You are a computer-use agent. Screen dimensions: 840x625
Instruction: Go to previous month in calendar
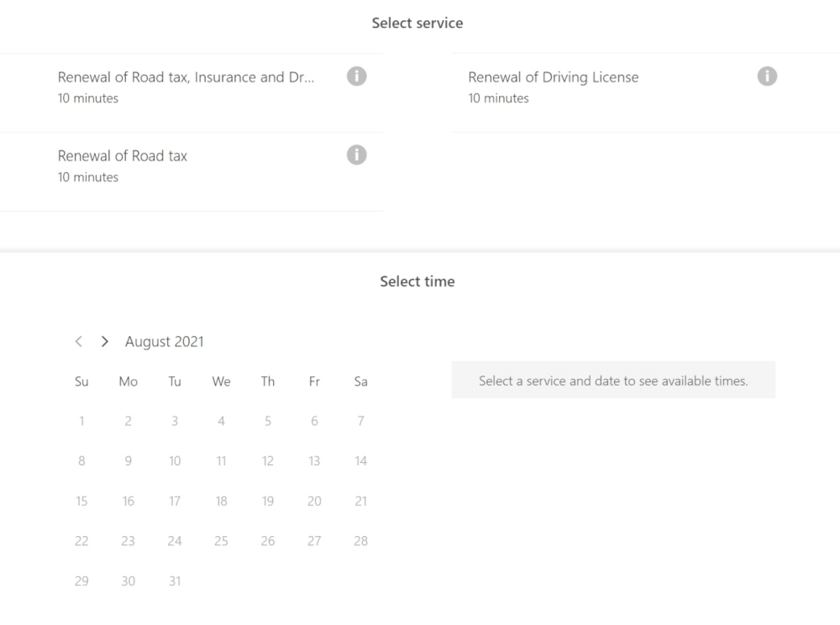(79, 342)
